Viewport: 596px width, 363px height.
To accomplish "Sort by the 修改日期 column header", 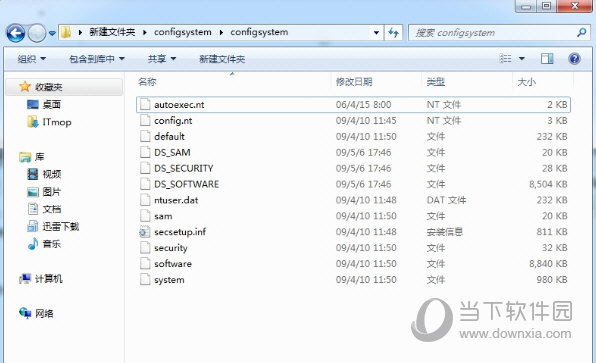I will pyautogui.click(x=354, y=82).
